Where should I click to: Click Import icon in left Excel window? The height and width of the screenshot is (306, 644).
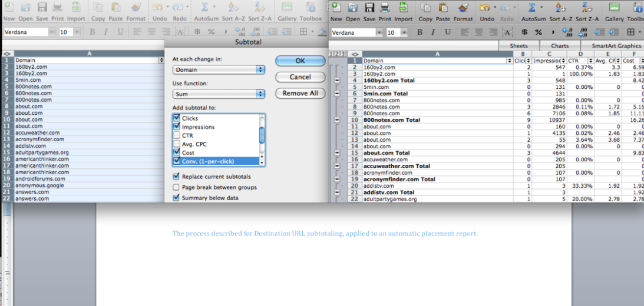coord(76,8)
